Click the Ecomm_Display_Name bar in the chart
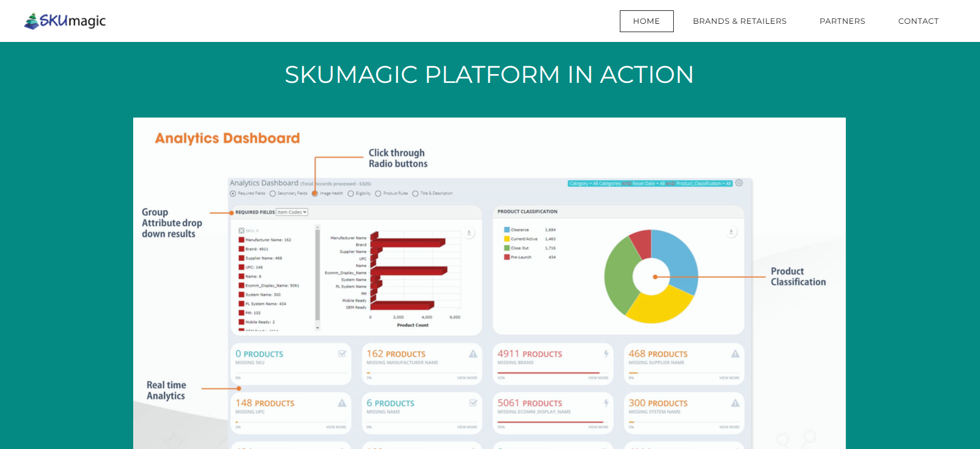Image resolution: width=980 pixels, height=449 pixels. (x=408, y=271)
